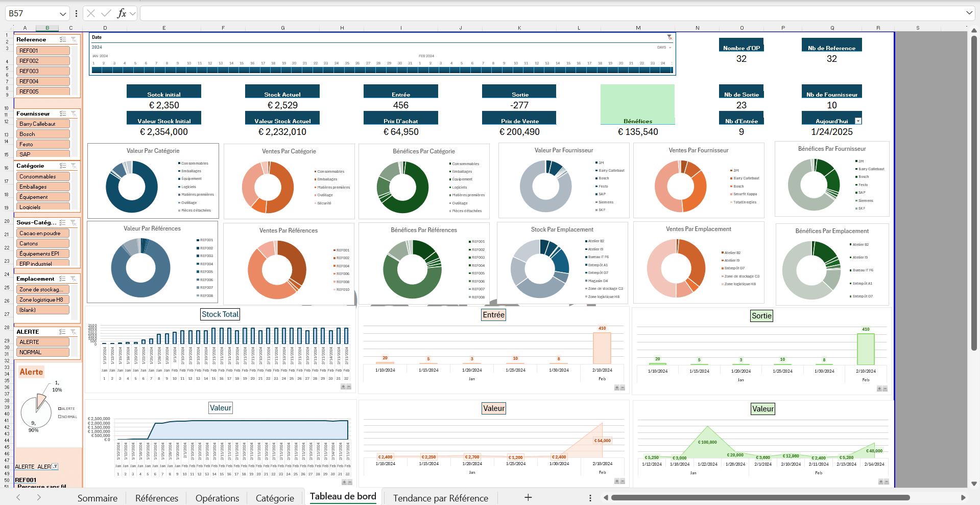The height and width of the screenshot is (505, 980).
Task: Clear filters on the Fournisseur slicer
Action: tap(75, 114)
